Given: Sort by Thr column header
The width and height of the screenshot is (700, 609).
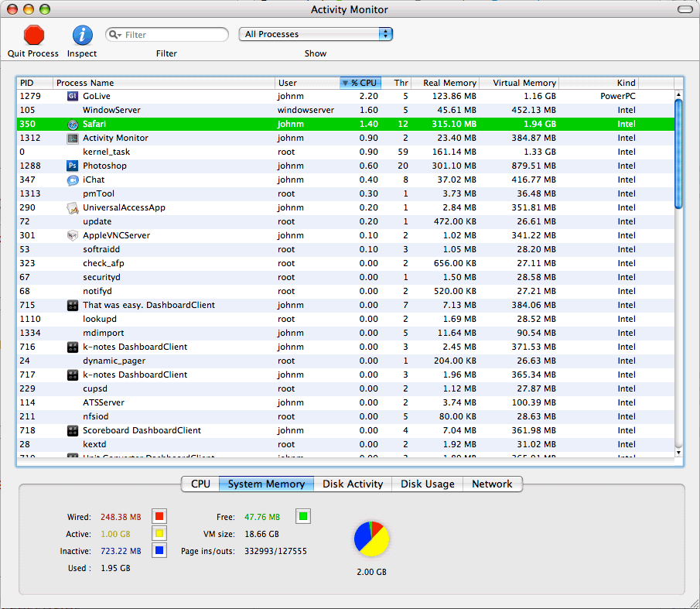Looking at the screenshot, I should [x=397, y=83].
